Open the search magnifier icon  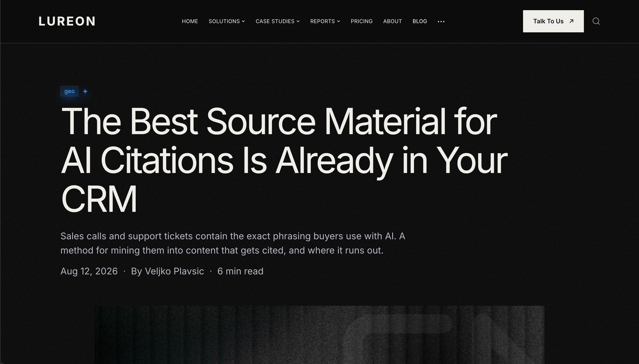tap(596, 21)
